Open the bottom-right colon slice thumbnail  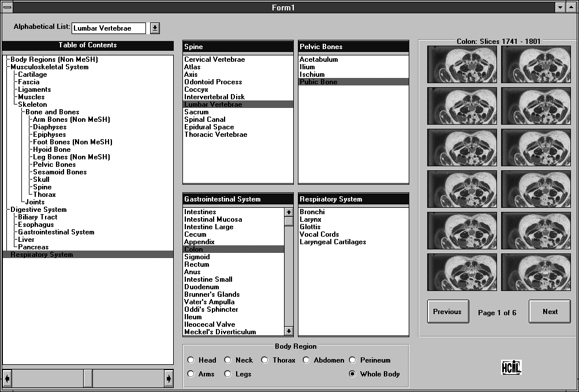(x=536, y=272)
